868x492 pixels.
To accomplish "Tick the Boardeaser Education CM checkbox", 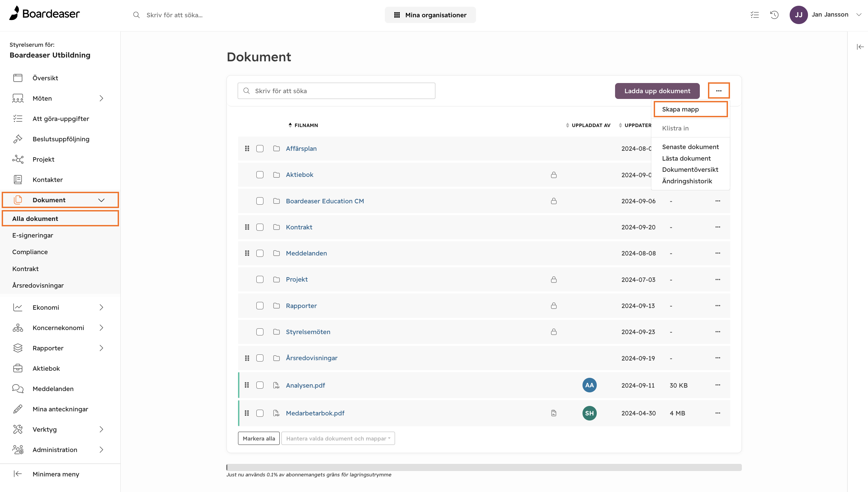I will (x=260, y=201).
